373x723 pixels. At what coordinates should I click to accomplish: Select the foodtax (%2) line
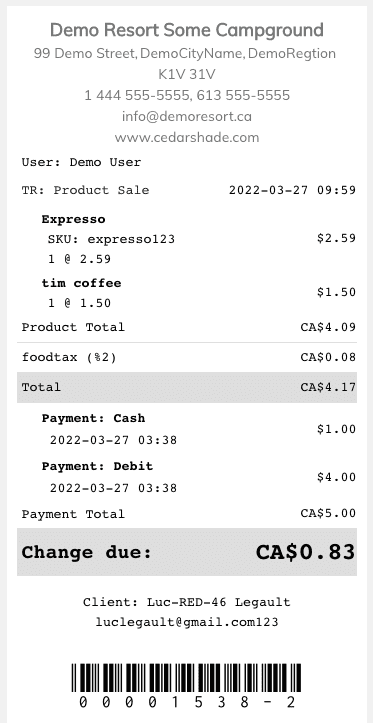(187, 357)
